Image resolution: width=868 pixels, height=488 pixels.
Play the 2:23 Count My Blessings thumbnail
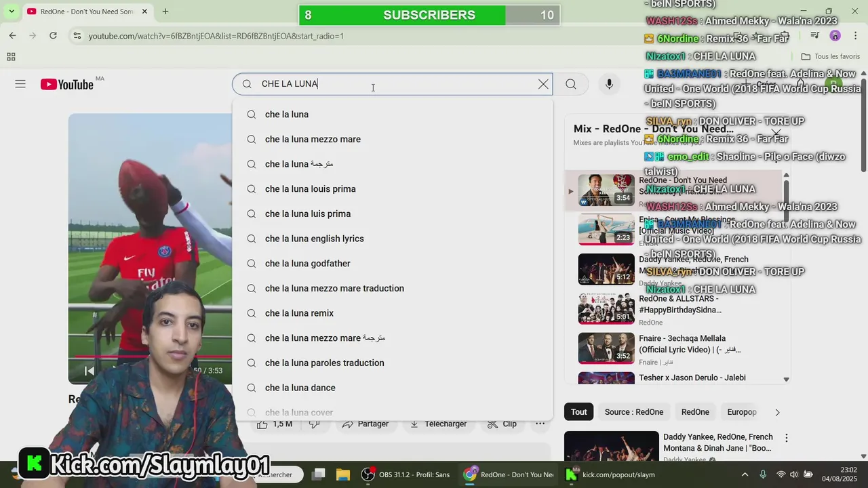coord(606,229)
